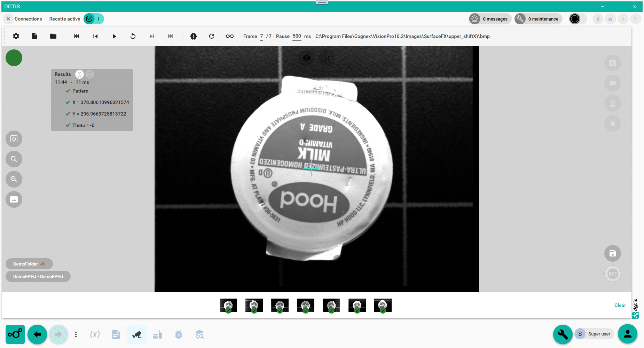Select the first thumbnail in the filmstrip
644x348 pixels.
(x=228, y=306)
